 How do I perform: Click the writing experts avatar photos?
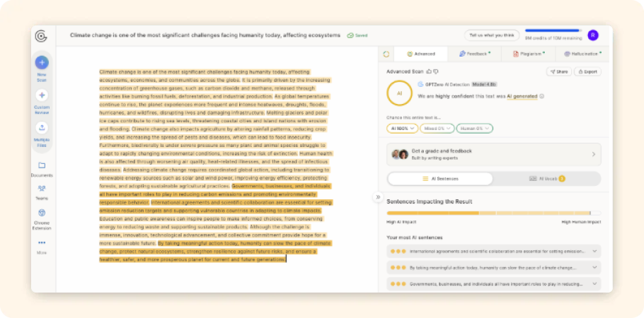tap(400, 154)
